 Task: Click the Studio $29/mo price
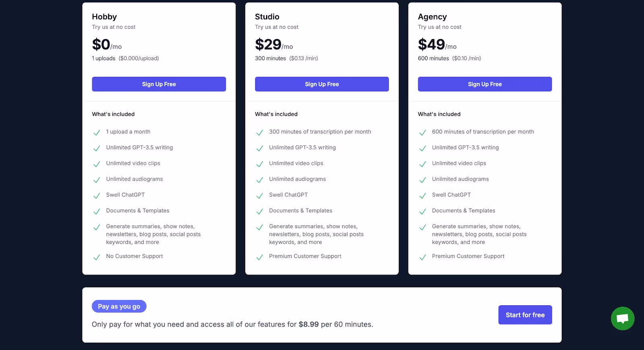(x=274, y=44)
